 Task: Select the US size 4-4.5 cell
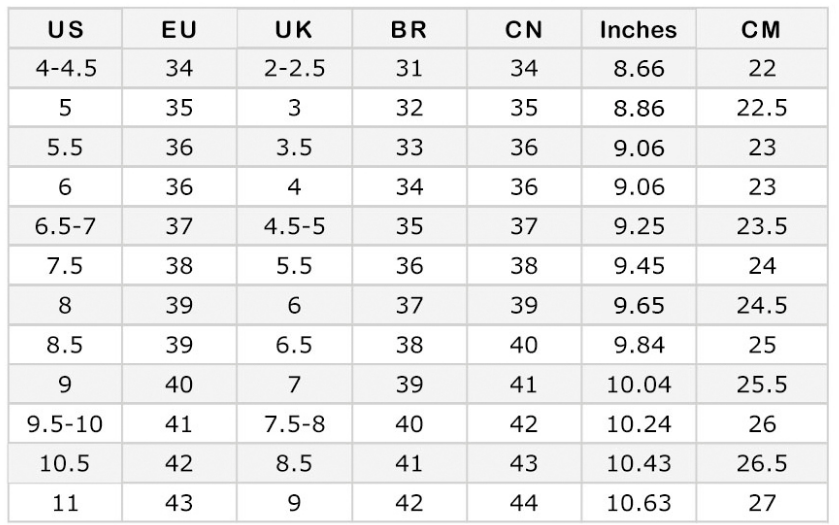tap(65, 70)
